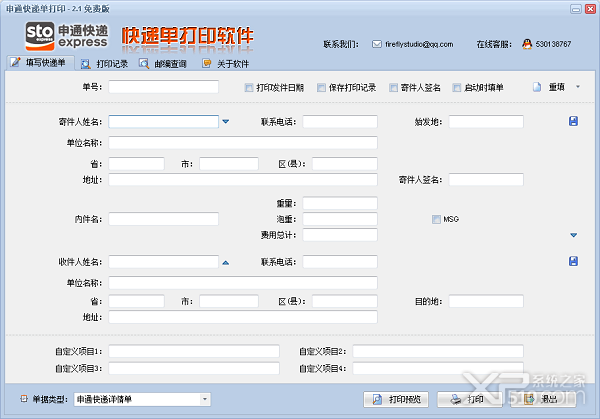Click the sender 省 field
Screen dimensions: 600x419
tap(136, 164)
